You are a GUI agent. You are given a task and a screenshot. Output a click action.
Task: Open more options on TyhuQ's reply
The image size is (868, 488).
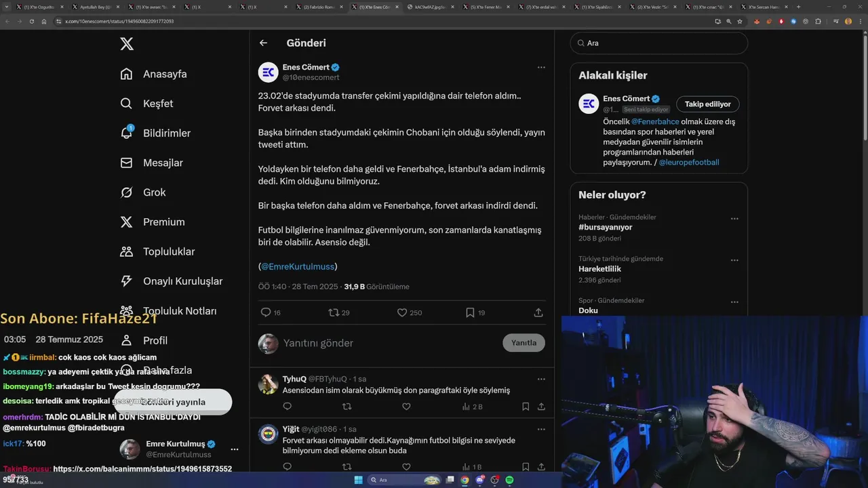541,379
